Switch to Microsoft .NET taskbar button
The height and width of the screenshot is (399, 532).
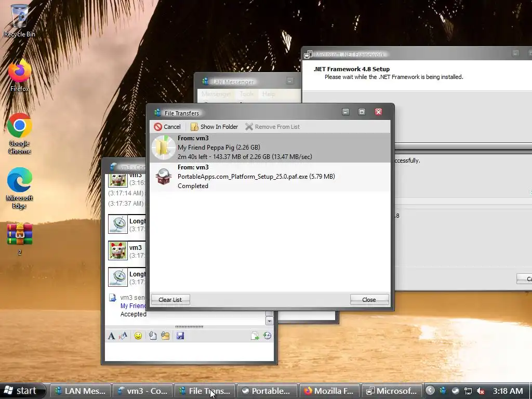click(392, 391)
